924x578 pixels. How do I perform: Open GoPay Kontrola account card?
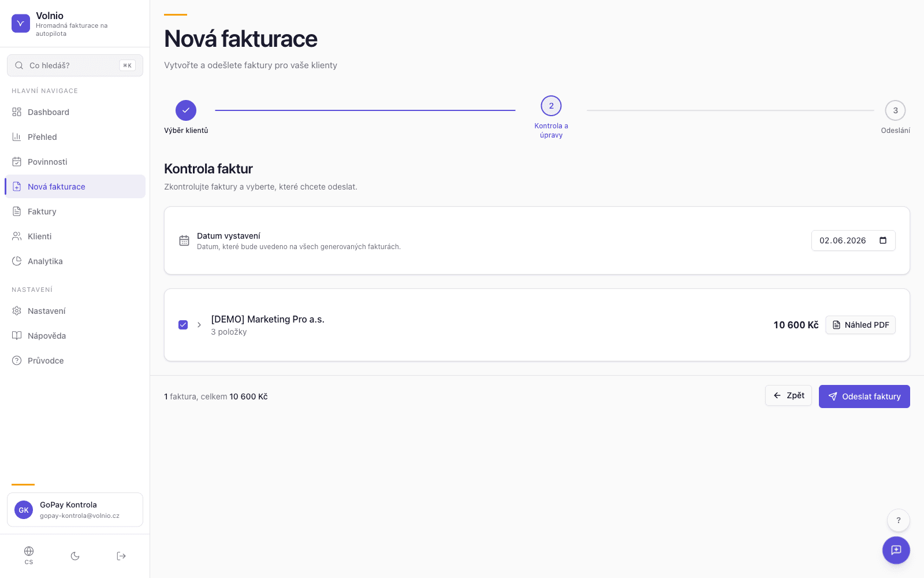(75, 510)
